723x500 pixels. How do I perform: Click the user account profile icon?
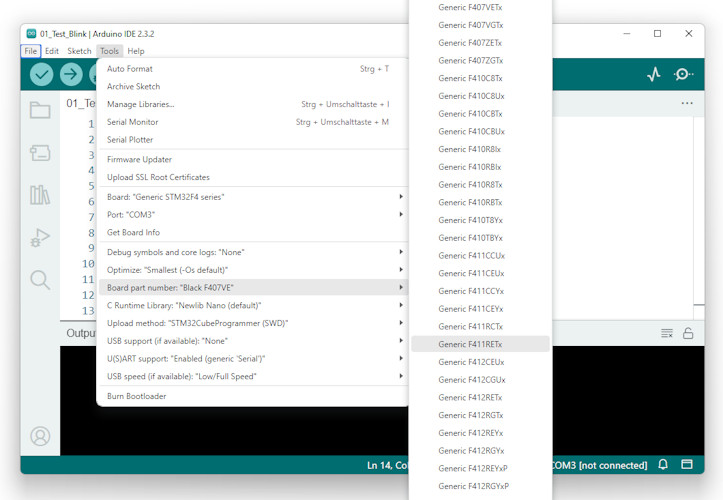click(40, 436)
